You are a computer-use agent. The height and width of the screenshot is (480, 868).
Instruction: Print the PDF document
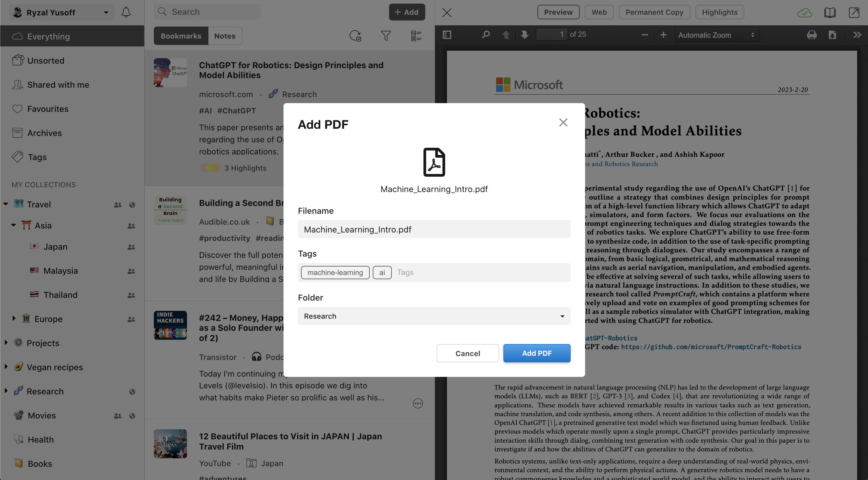(812, 35)
